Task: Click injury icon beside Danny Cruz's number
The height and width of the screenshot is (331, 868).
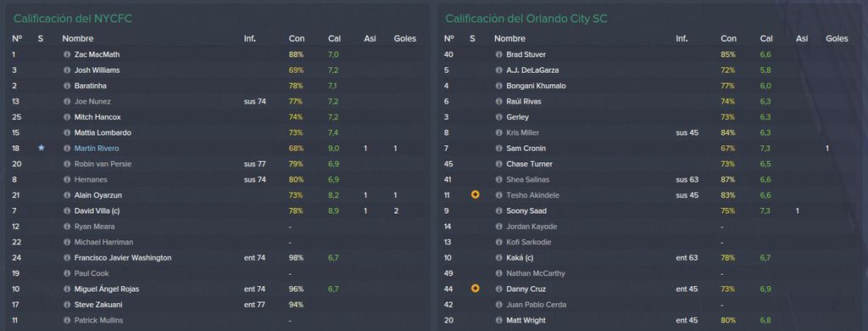Action: 475,289
